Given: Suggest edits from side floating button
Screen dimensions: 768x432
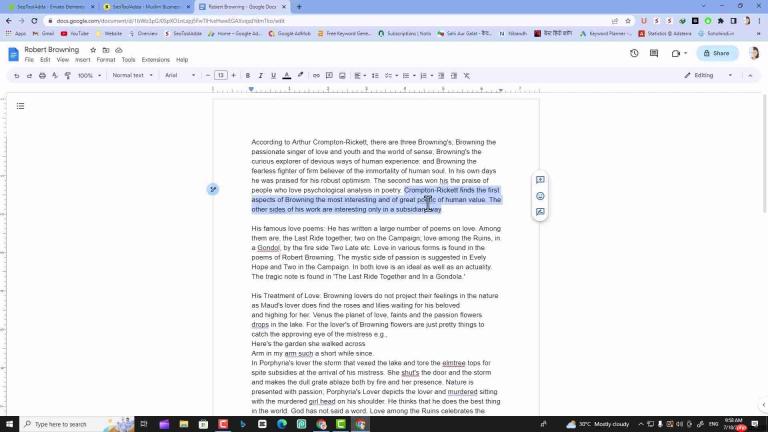Looking at the screenshot, I should 540,212.
